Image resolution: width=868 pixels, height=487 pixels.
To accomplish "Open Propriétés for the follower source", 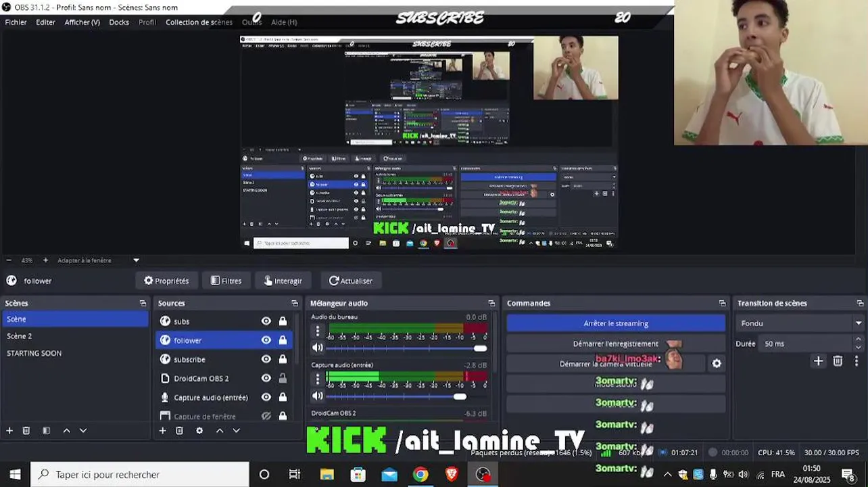I will tap(166, 281).
